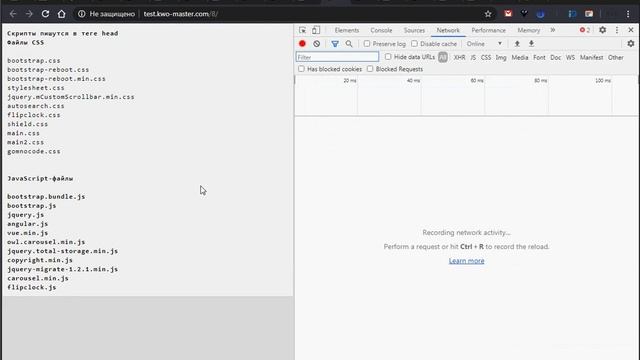Open Network panel settings gear

tap(631, 44)
